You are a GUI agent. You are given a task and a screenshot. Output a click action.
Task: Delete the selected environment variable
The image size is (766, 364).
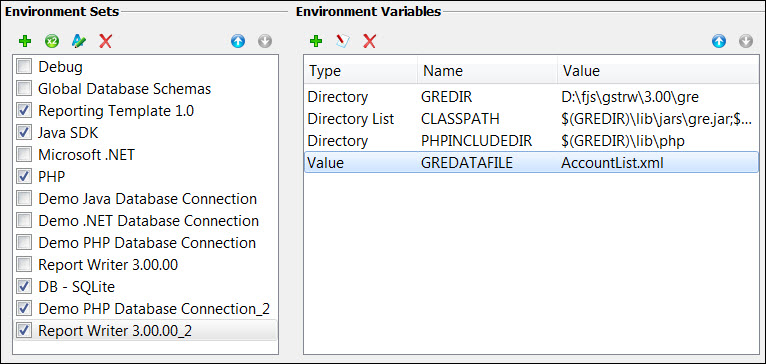click(369, 42)
